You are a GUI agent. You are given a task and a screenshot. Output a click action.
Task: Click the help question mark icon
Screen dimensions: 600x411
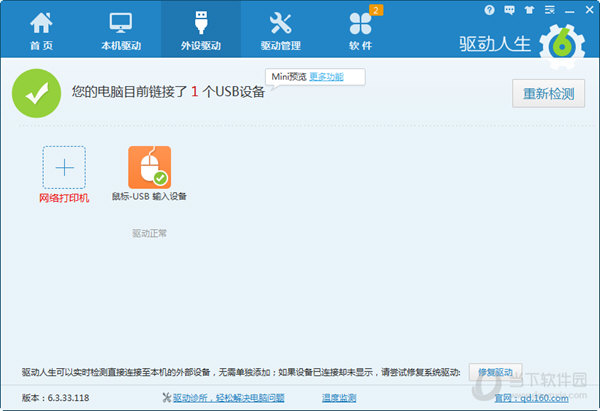[x=489, y=10]
